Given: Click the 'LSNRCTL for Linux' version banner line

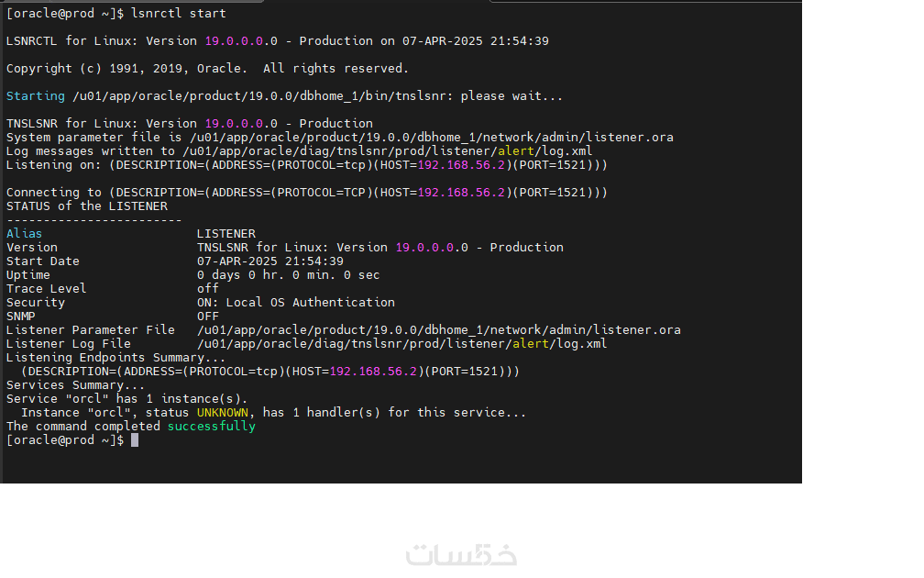Looking at the screenshot, I should (x=278, y=41).
